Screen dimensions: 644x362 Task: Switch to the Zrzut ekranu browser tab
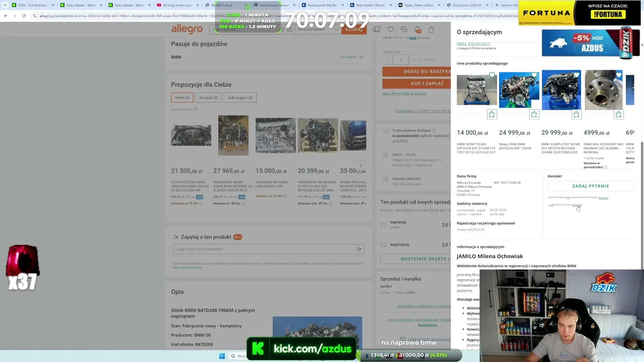click(x=464, y=5)
